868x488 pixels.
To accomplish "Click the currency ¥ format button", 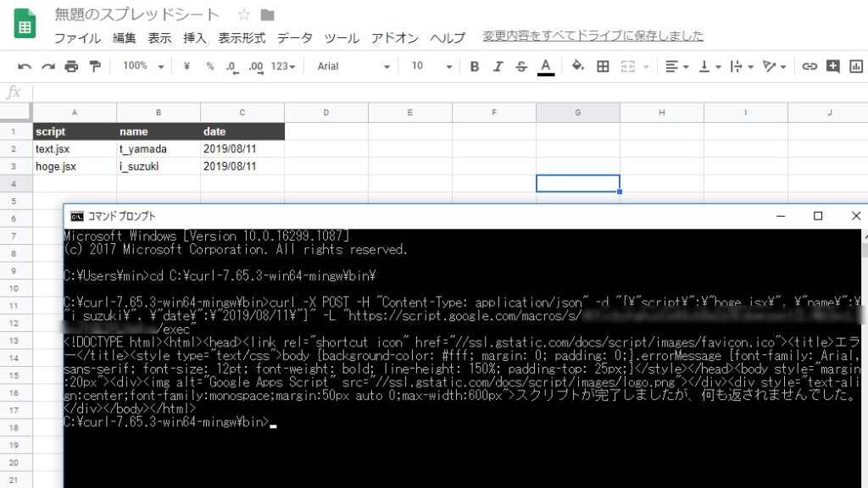I will (x=186, y=66).
